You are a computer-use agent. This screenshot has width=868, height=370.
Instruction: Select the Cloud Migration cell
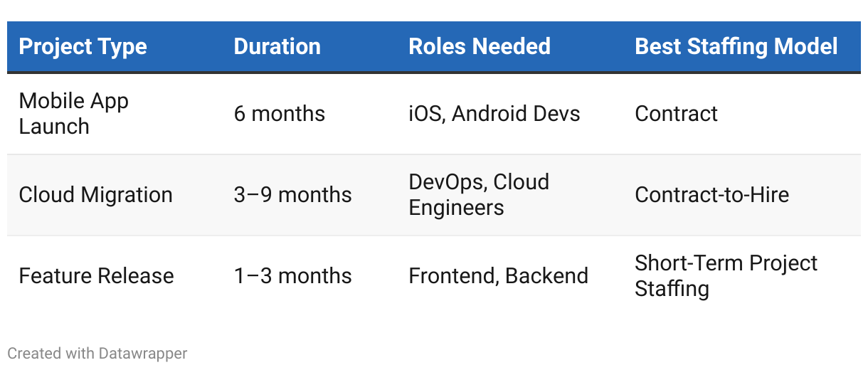tap(95, 195)
